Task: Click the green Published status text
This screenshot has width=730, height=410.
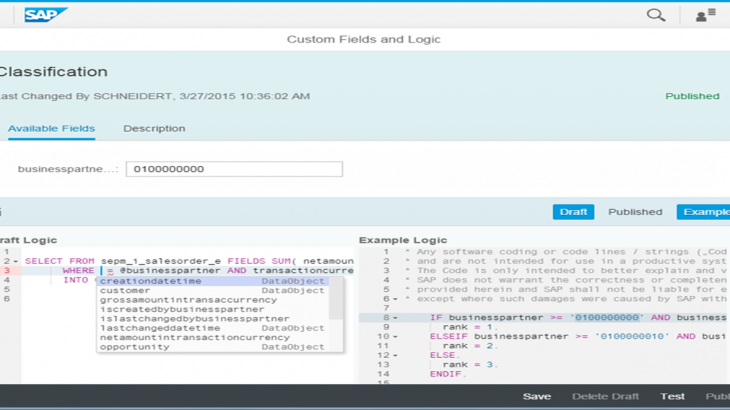Action: pyautogui.click(x=692, y=96)
